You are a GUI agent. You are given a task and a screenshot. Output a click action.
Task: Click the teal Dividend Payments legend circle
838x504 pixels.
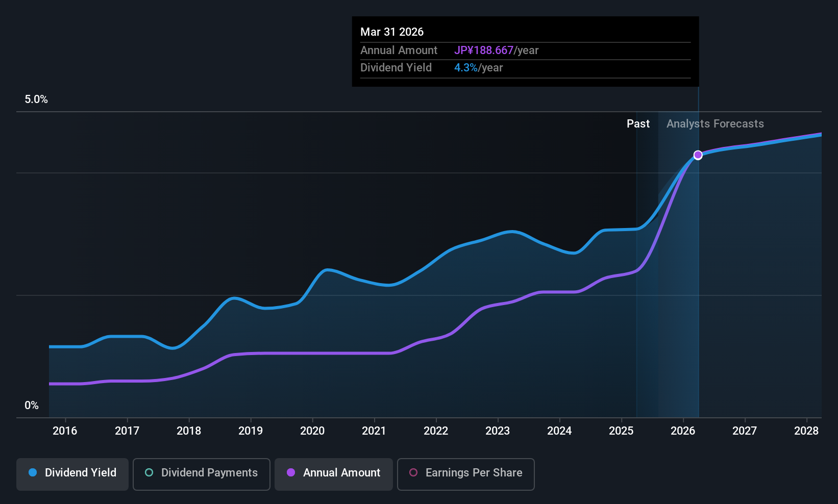(x=149, y=473)
